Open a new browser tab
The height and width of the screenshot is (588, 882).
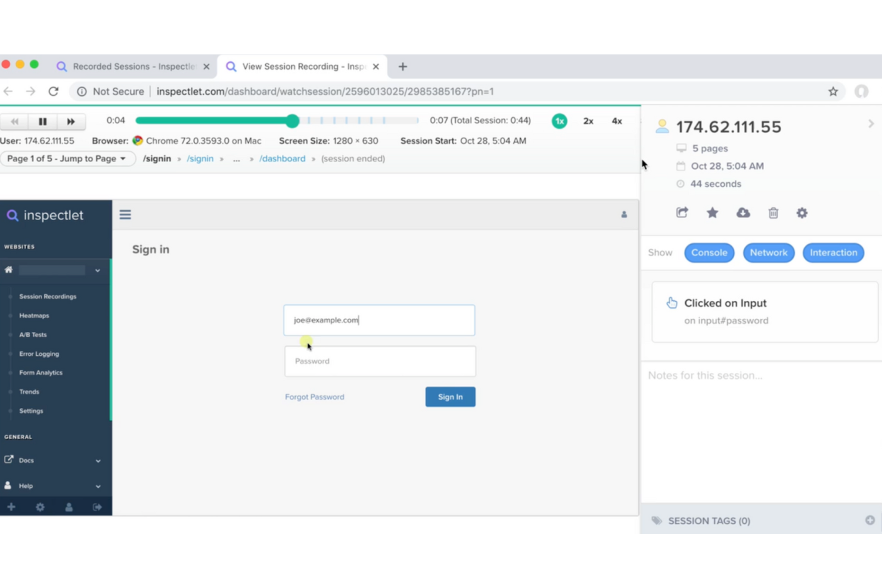pyautogui.click(x=403, y=67)
